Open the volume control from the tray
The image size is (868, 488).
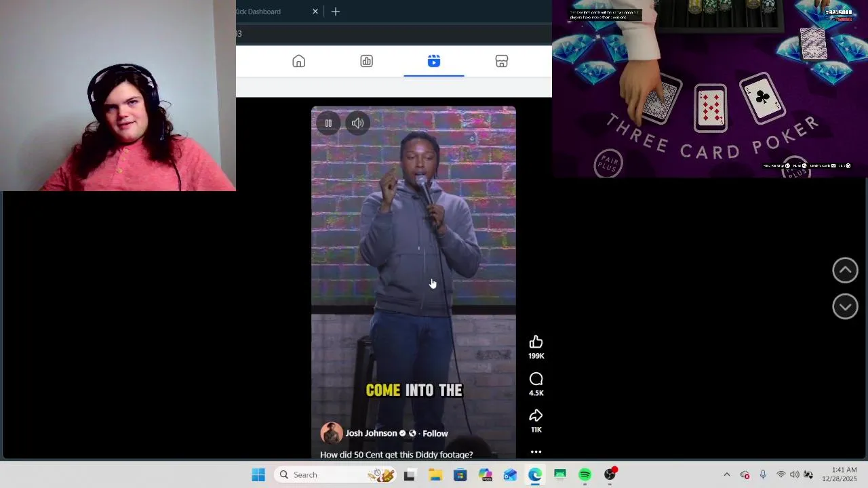tap(794, 475)
